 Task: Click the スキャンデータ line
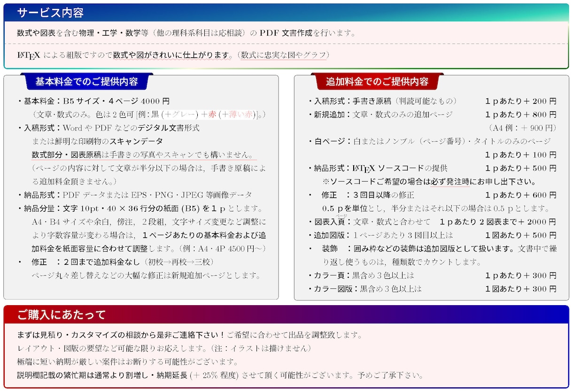pyautogui.click(x=97, y=141)
